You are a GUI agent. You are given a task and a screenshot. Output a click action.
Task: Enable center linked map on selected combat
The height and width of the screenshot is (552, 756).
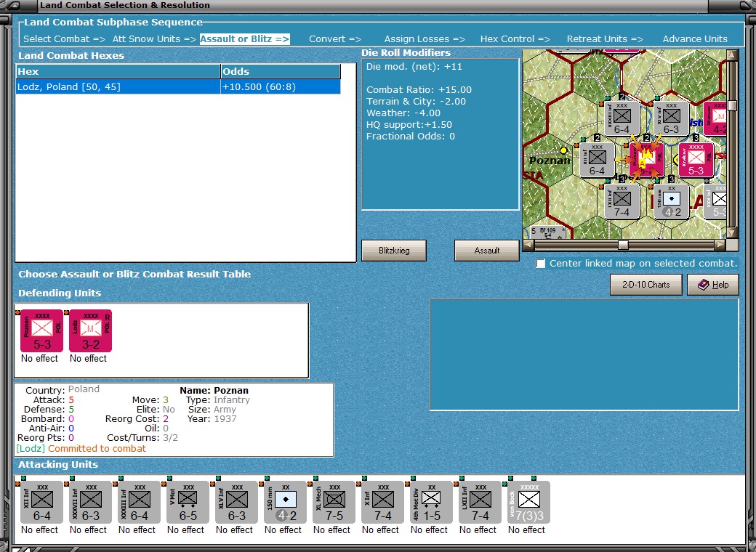[541, 264]
